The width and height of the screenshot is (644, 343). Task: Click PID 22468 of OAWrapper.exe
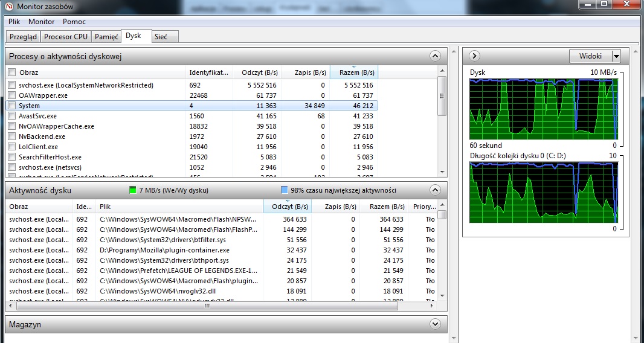(x=198, y=95)
